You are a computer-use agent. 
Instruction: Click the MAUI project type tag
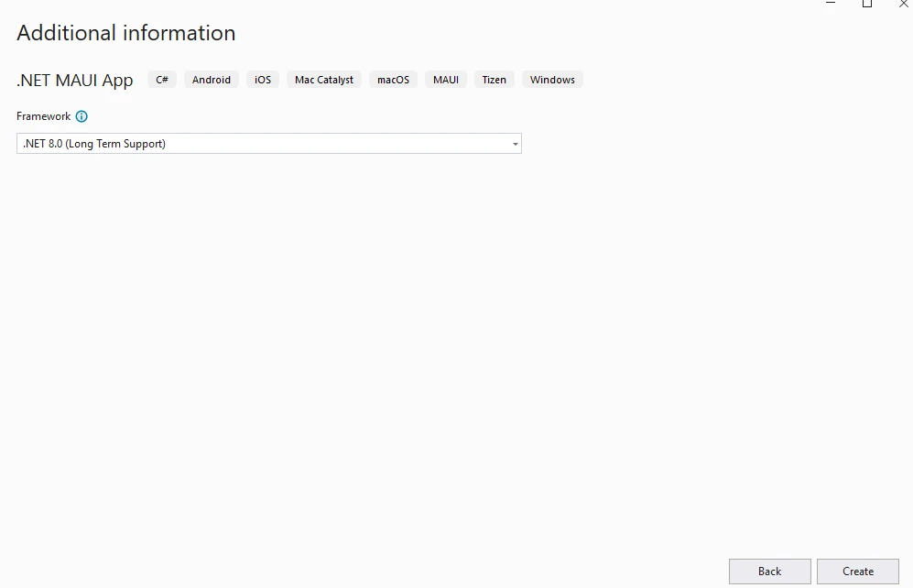tap(446, 80)
